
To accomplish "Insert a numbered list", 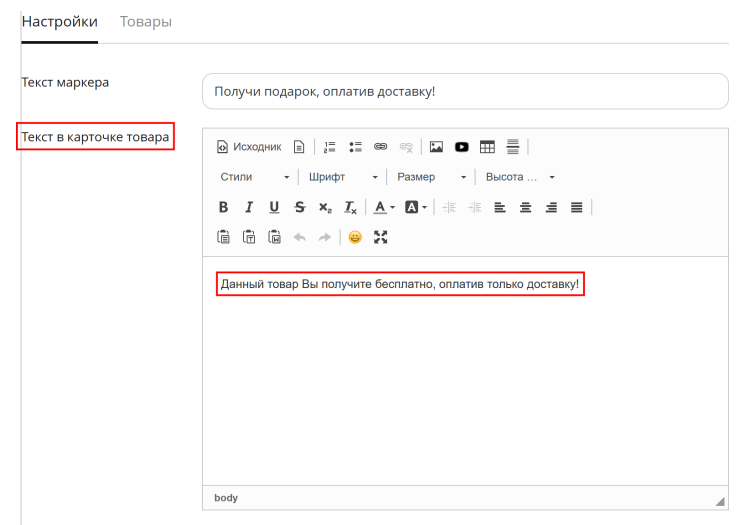I will click(x=329, y=147).
